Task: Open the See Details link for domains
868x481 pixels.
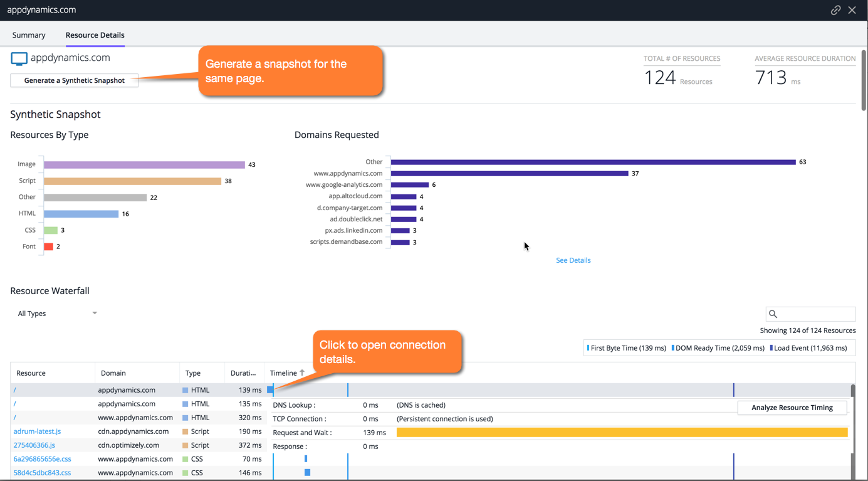Action: (x=573, y=260)
